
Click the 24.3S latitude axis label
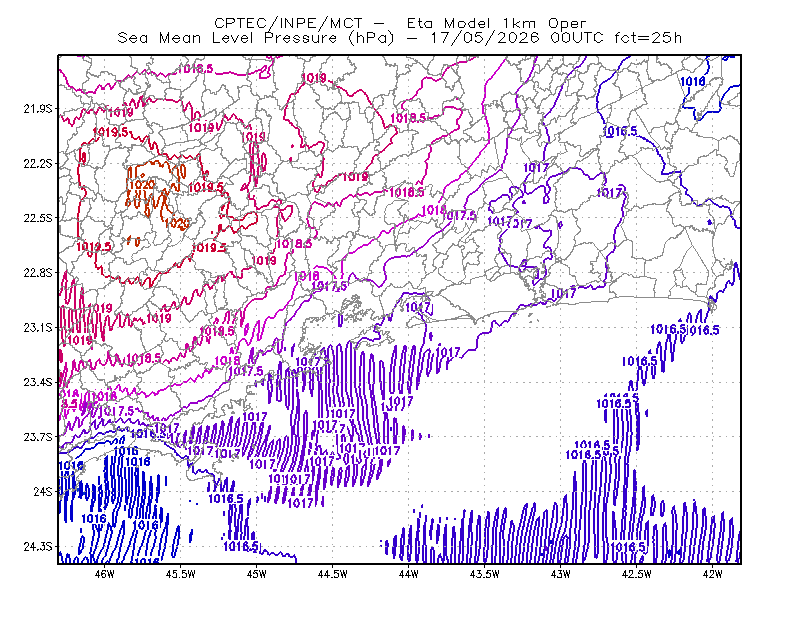pos(38,547)
